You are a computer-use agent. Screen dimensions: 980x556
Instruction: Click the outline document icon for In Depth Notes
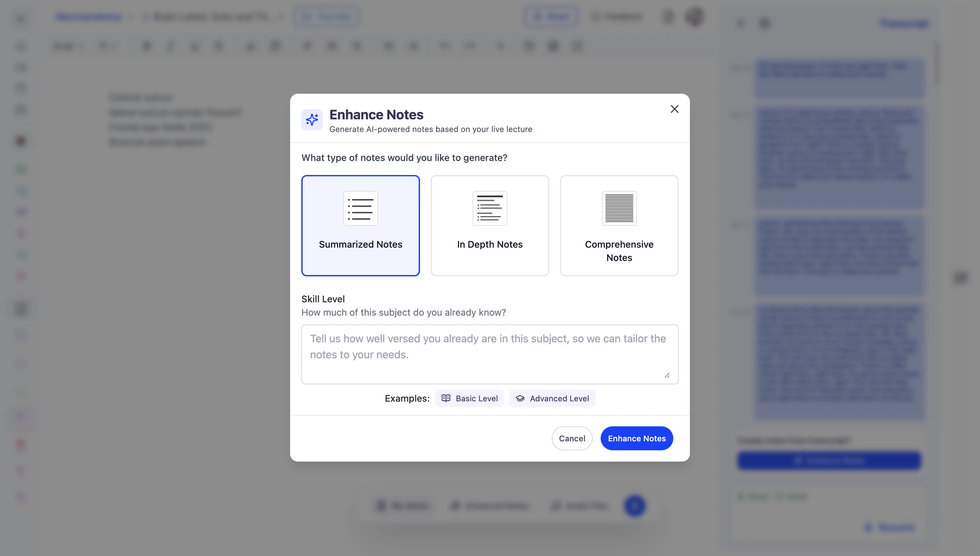490,208
